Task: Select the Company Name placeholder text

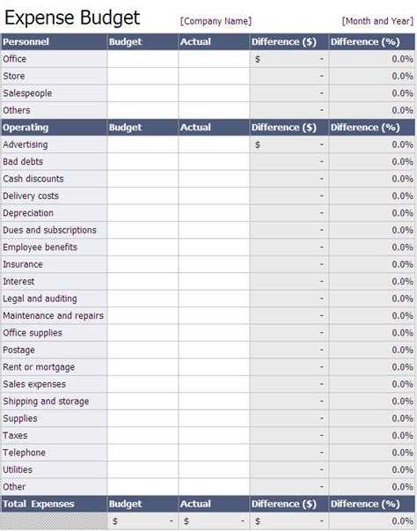Action: (216, 21)
